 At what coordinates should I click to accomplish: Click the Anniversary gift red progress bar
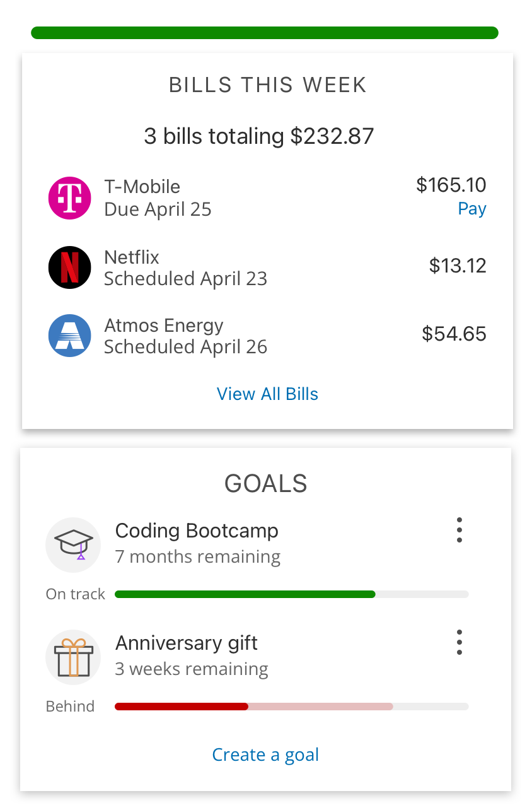tap(182, 707)
